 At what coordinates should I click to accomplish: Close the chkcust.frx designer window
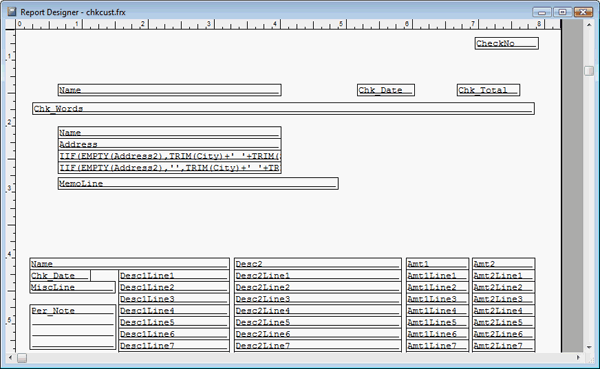tap(583, 12)
